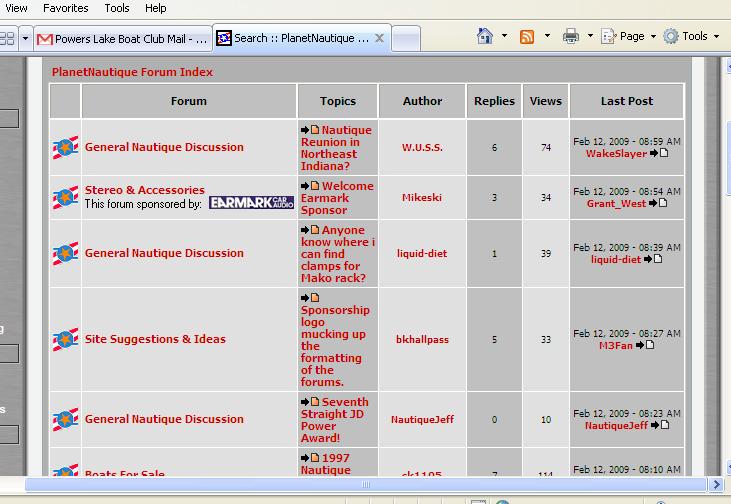Viewport: 731px width, 504px height.
Task: Click the Earmark Car Audio sponsor logo
Action: pyautogui.click(x=252, y=202)
